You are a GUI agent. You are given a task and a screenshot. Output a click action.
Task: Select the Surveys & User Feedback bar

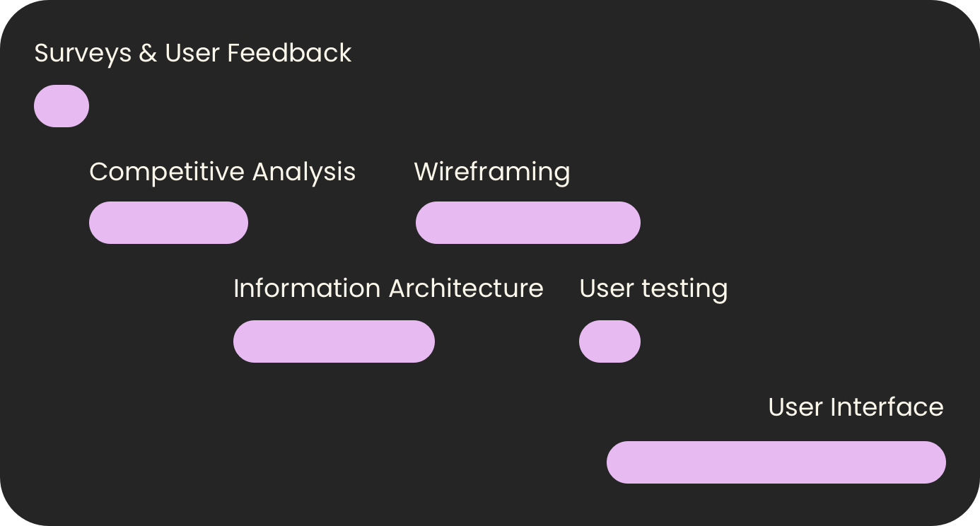tap(62, 106)
